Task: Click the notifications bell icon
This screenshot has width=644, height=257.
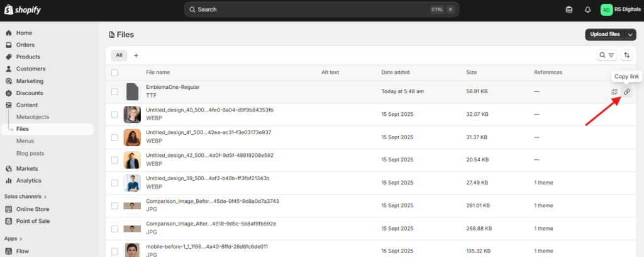Action: (x=587, y=9)
